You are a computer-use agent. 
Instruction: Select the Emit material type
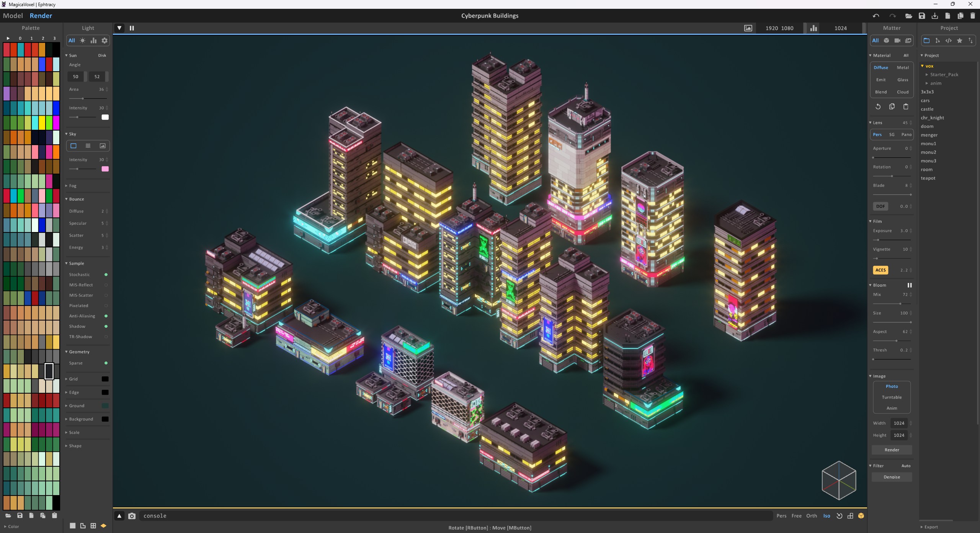click(881, 80)
